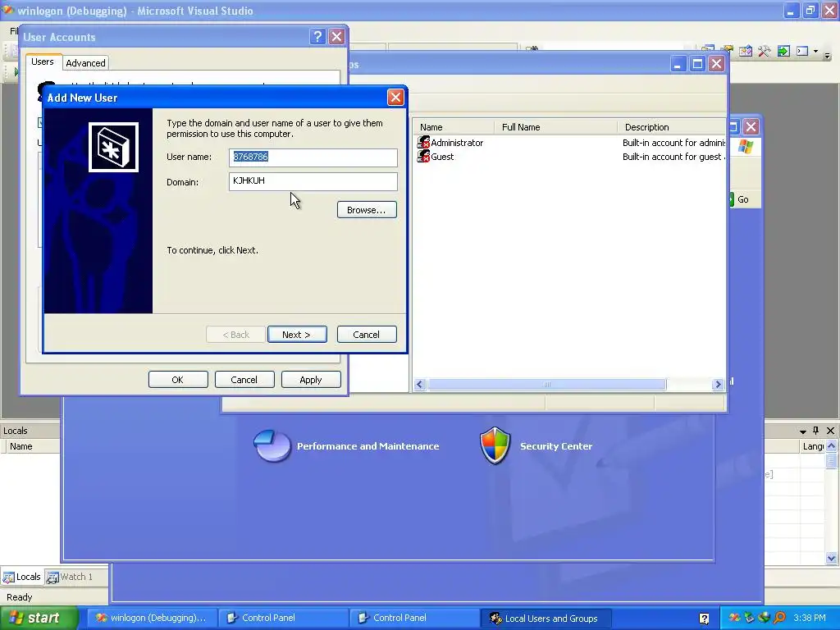
Task: Restore down the Visual Studio window
Action: click(x=810, y=10)
